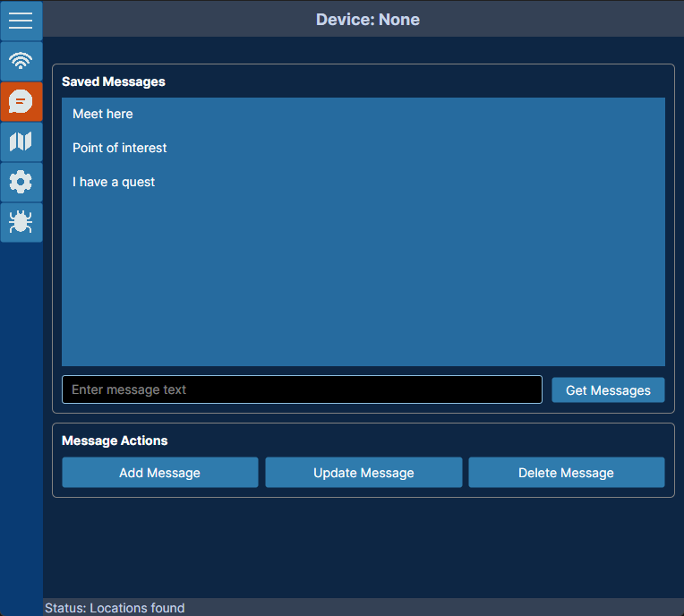Open the map view icon
The image size is (684, 616).
[x=21, y=141]
